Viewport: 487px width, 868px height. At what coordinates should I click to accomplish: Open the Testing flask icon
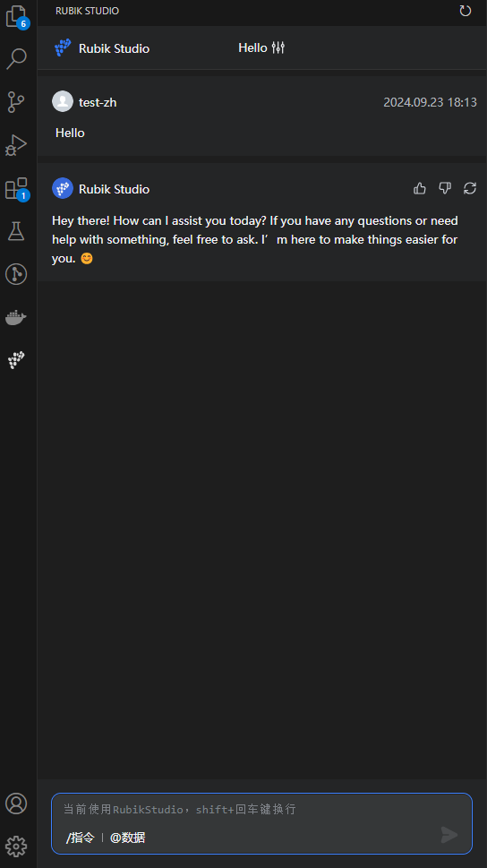(x=16, y=231)
